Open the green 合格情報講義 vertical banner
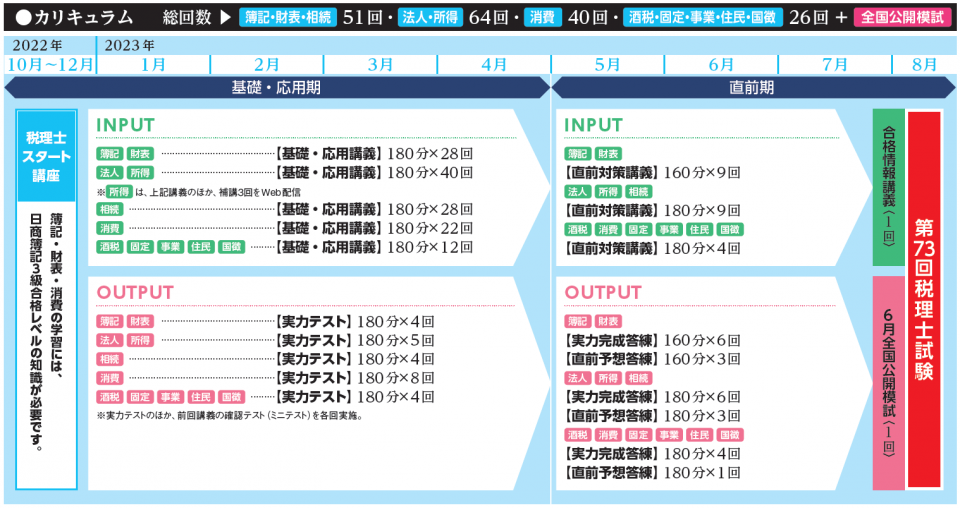 click(x=888, y=188)
